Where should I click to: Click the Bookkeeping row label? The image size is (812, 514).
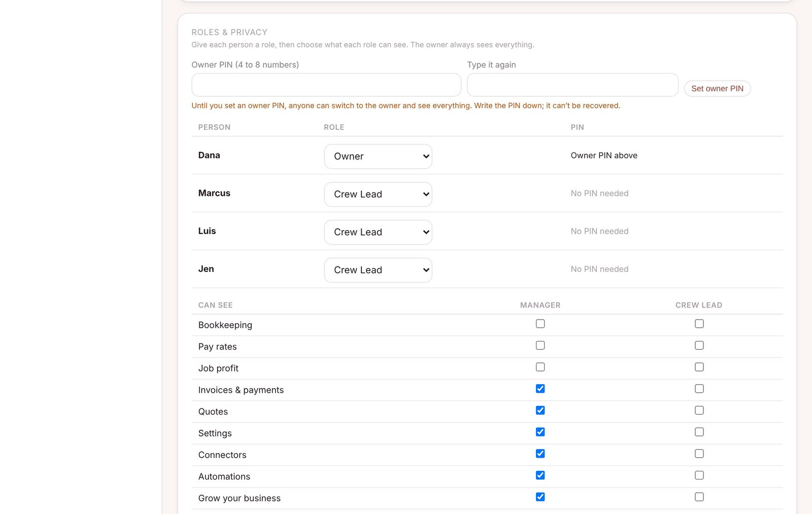[x=225, y=325]
